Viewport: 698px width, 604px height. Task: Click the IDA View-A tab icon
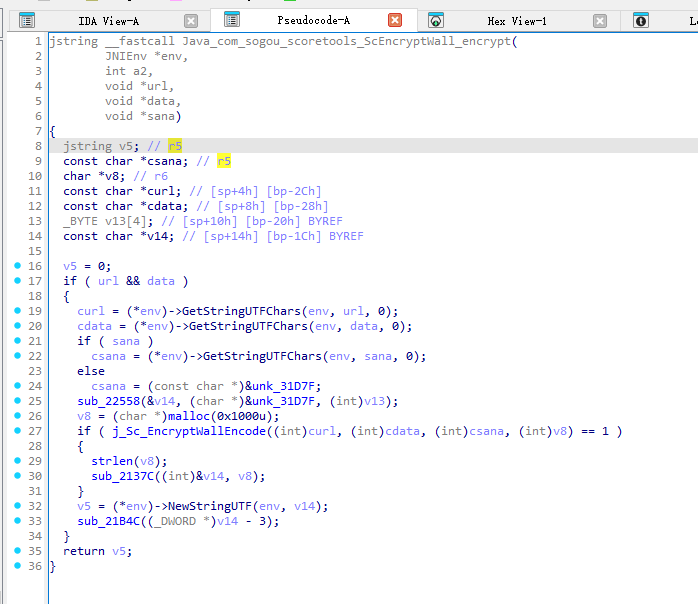(x=27, y=21)
